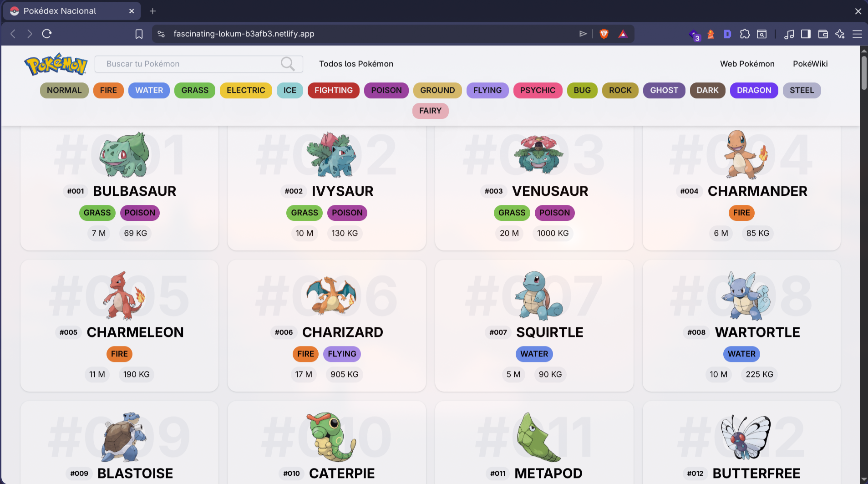Viewport: 868px width, 484px height.
Task: Filter by STEEL type
Action: pos(802,90)
